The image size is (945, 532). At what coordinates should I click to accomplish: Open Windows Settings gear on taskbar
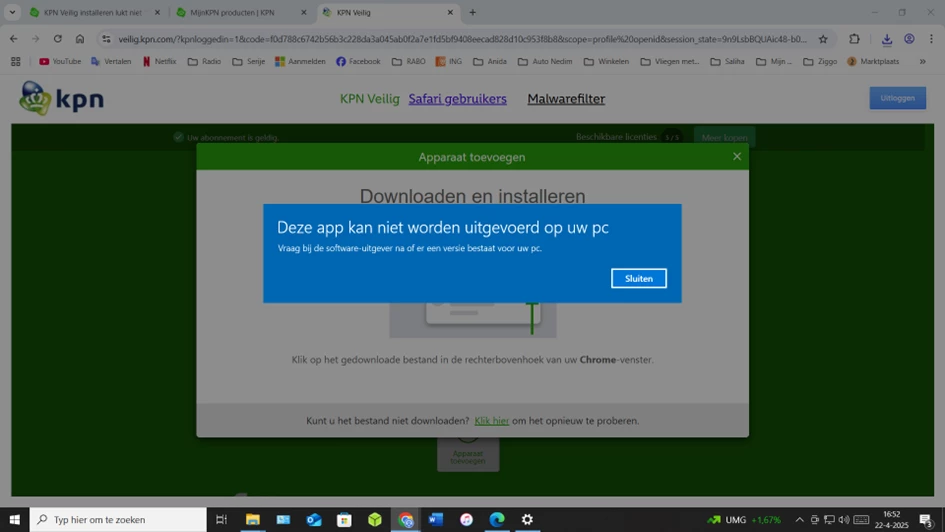(527, 519)
